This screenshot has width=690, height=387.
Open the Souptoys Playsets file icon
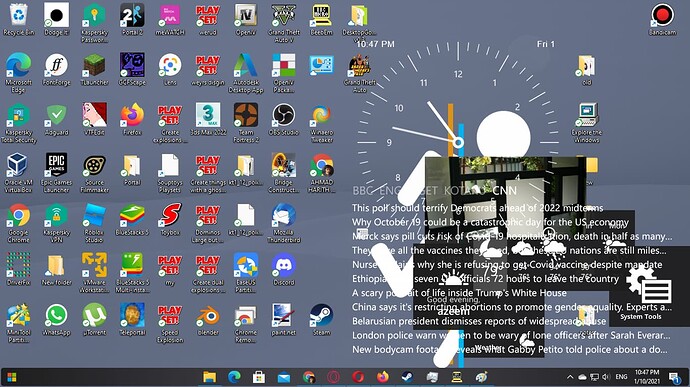[x=170, y=173]
